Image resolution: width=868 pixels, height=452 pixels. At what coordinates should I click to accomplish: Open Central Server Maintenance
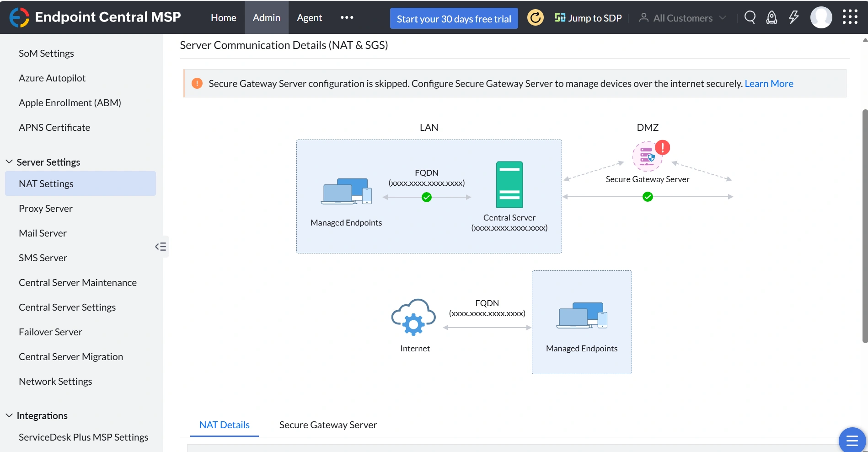(78, 283)
